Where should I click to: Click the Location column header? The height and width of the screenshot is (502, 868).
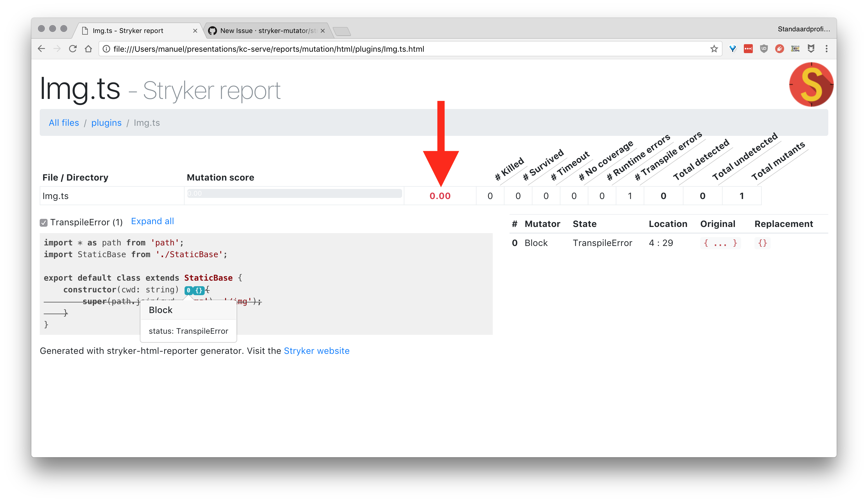pyautogui.click(x=668, y=224)
